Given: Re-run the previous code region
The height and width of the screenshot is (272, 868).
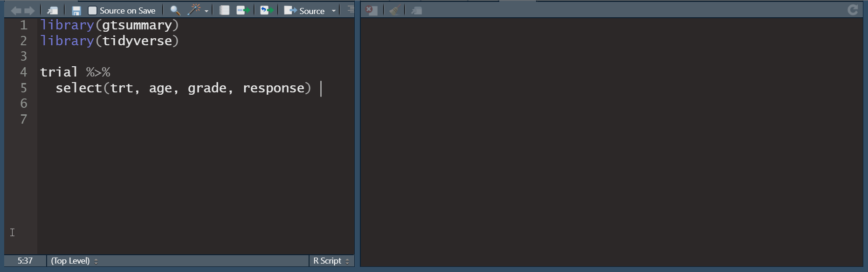Looking at the screenshot, I should coord(266,10).
